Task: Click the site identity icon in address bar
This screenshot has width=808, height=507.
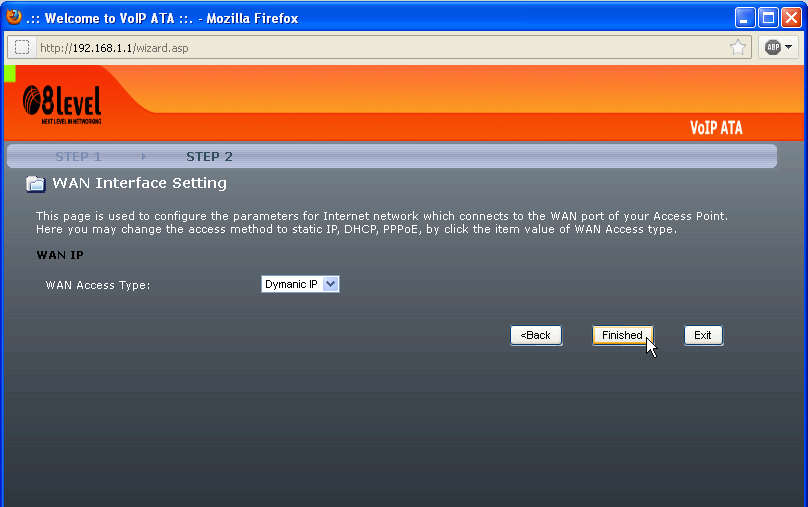Action: coord(22,47)
